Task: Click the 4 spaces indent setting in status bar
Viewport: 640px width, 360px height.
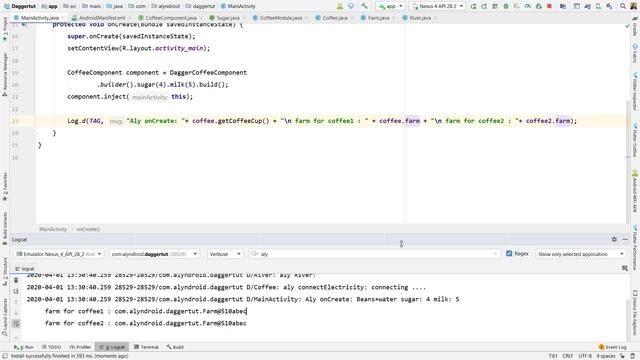Action: pyautogui.click(x=605, y=356)
